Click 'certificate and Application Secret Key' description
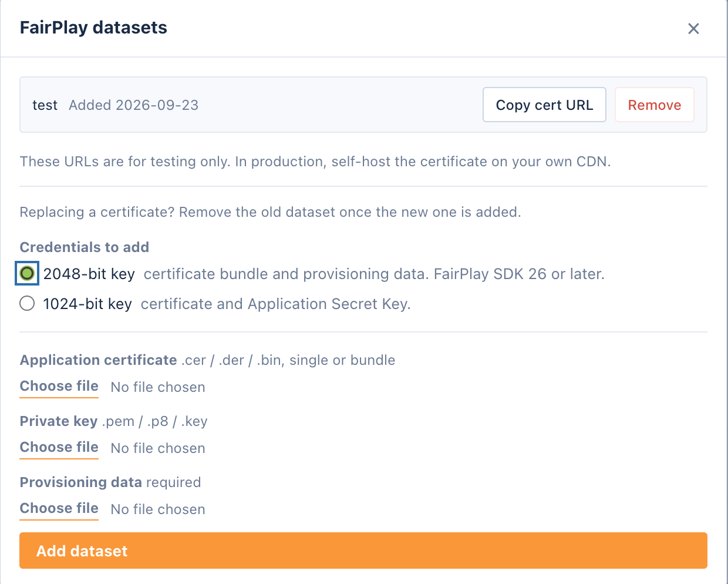The width and height of the screenshot is (728, 584). (276, 304)
